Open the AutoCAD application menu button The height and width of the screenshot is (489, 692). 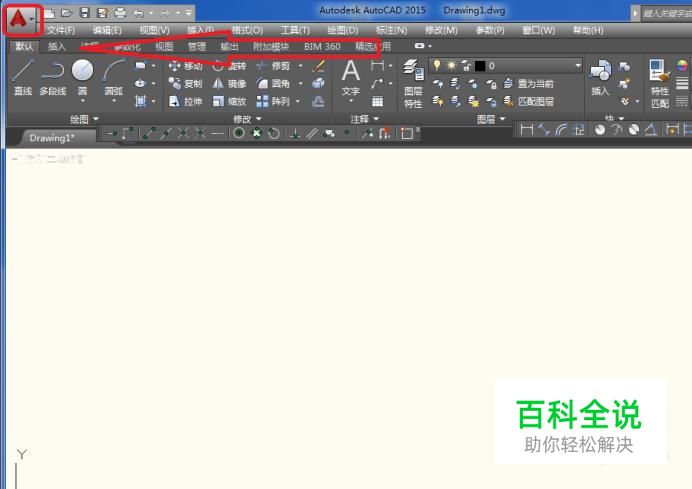(x=21, y=19)
